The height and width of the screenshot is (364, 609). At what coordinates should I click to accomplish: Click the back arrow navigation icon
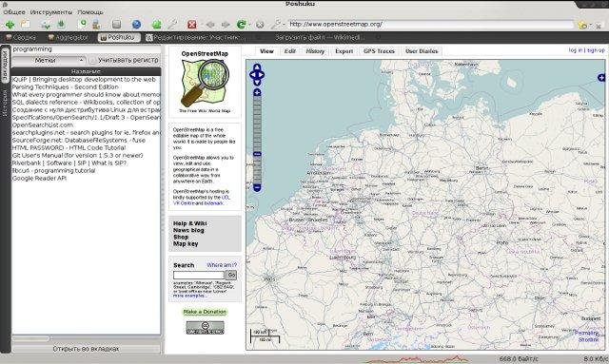coord(210,25)
